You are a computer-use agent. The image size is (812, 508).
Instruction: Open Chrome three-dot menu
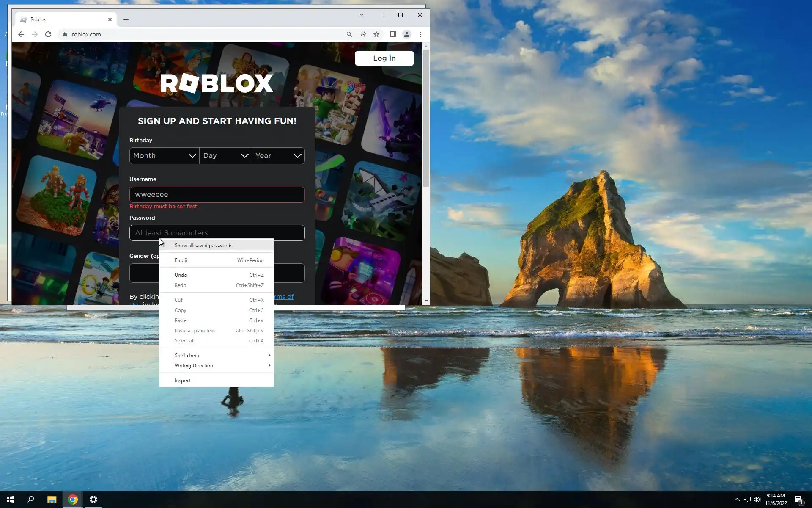(420, 34)
